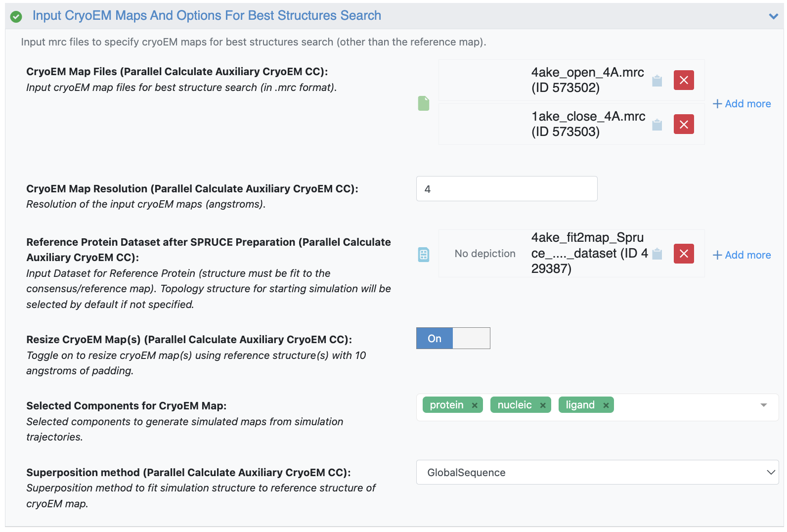Click the green file icon for CryoEM maps

tap(424, 103)
